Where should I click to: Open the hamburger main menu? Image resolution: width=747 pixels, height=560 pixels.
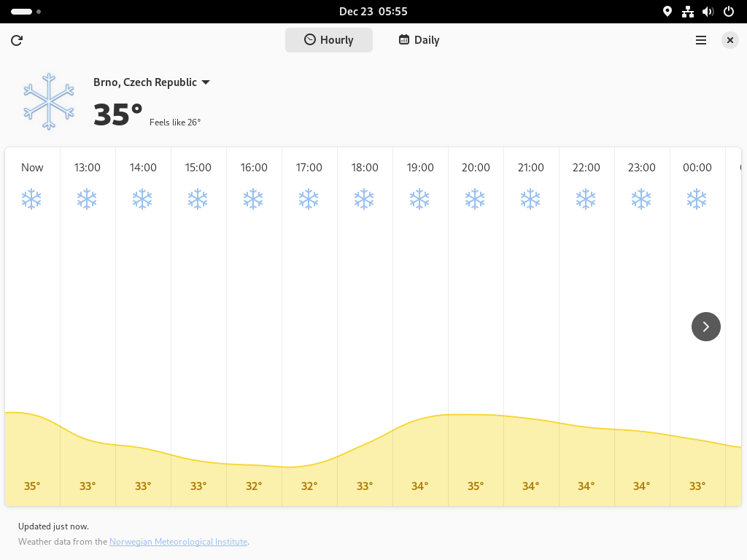pyautogui.click(x=701, y=41)
